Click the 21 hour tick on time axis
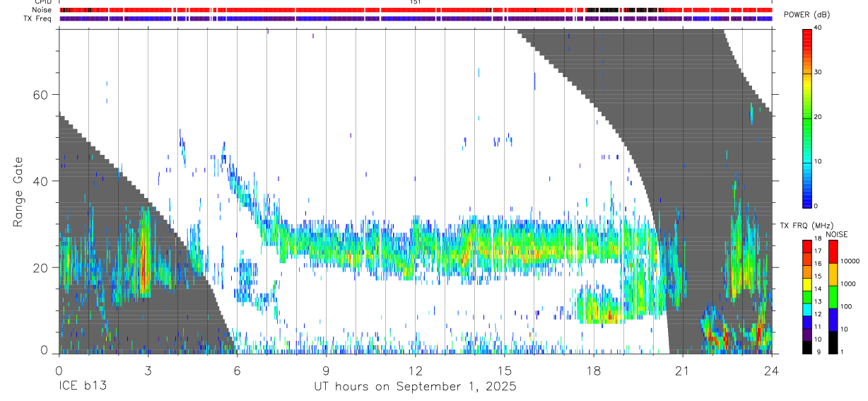The height and width of the screenshot is (401, 868). (x=682, y=370)
